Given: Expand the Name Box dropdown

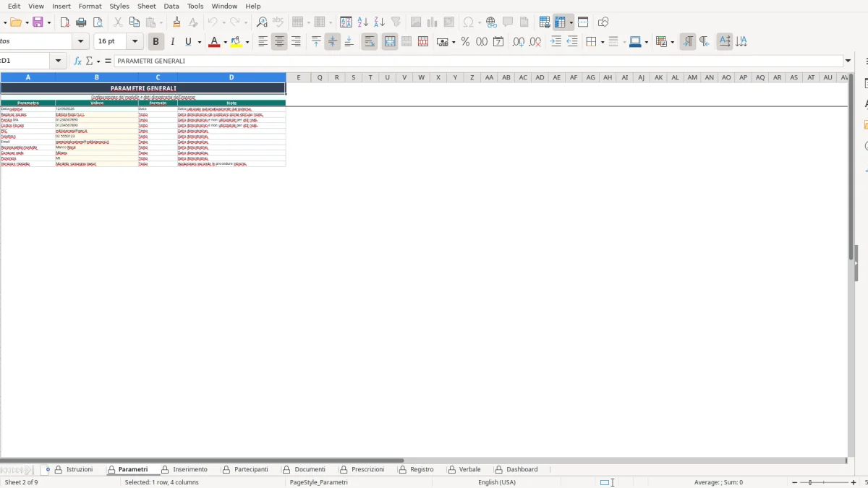Looking at the screenshot, I should pyautogui.click(x=59, y=61).
